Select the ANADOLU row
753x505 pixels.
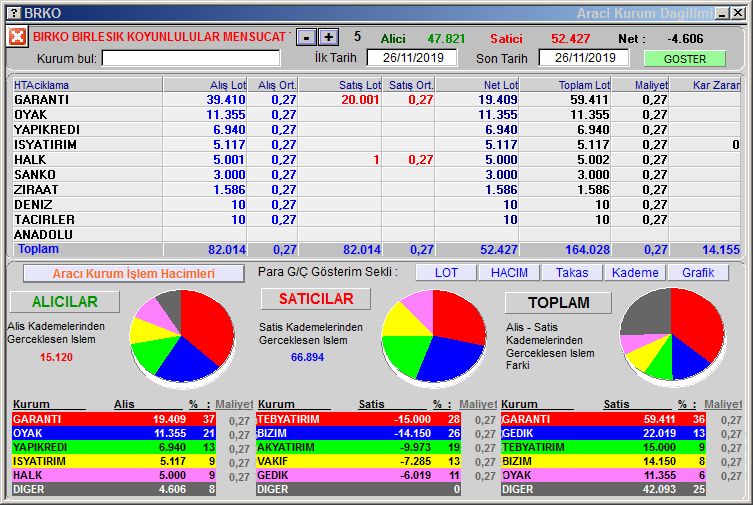click(376, 234)
